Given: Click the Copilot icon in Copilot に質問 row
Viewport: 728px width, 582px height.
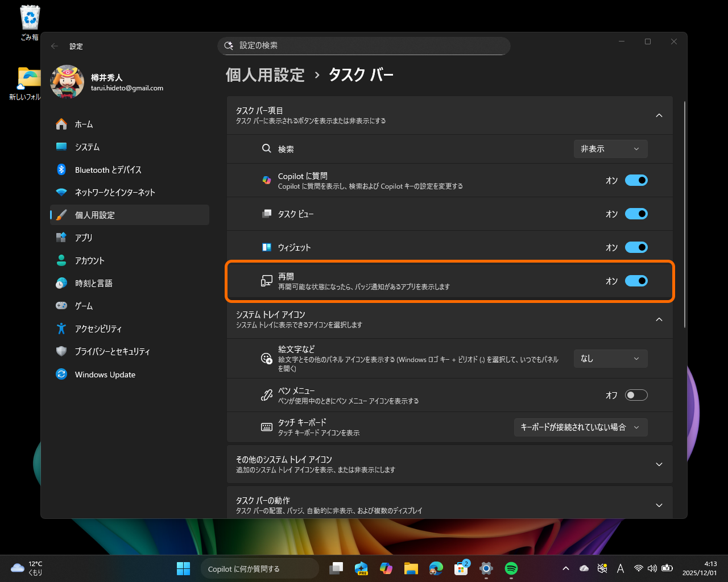Looking at the screenshot, I should (x=266, y=180).
